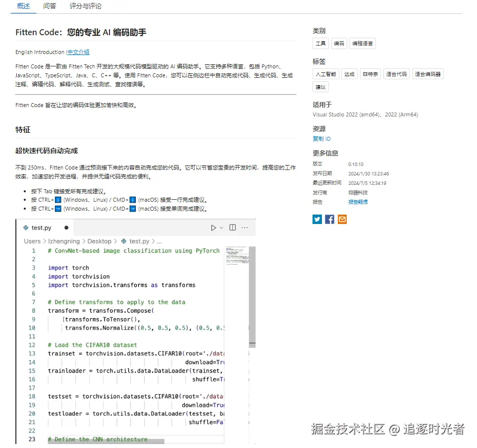477x448 pixels.
Task: Click the Run Python file play icon
Action: (213, 227)
